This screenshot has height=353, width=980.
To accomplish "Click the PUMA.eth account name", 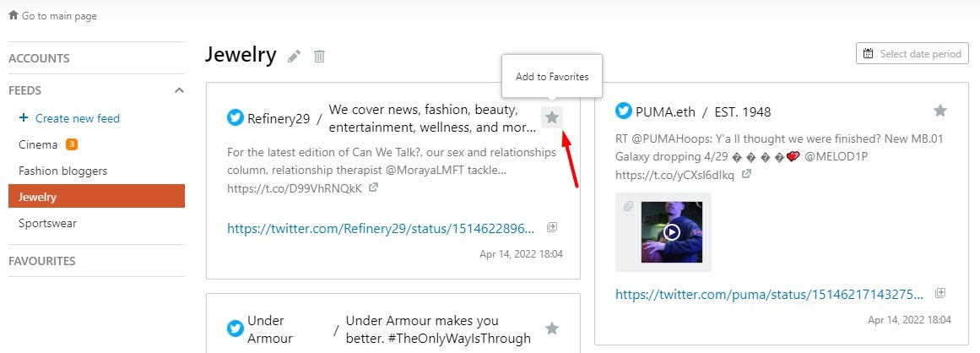I will point(665,111).
